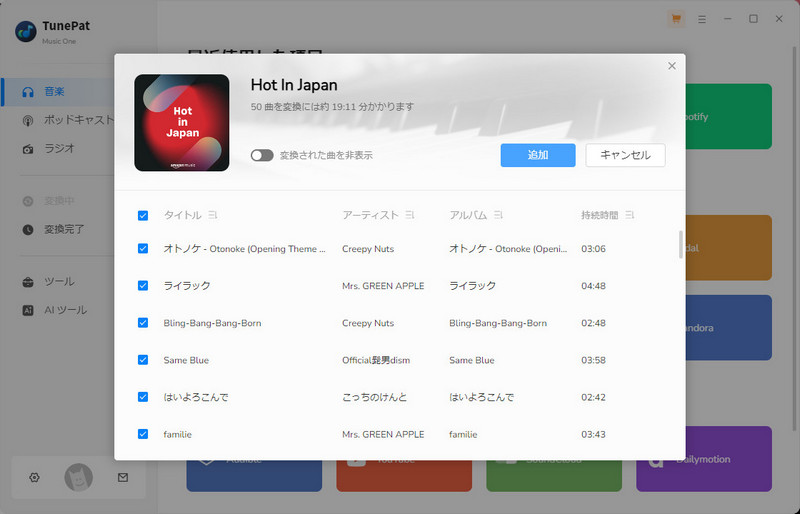Select the 音楽 sidebar item
Viewport: 800px width, 514px height.
point(57,92)
